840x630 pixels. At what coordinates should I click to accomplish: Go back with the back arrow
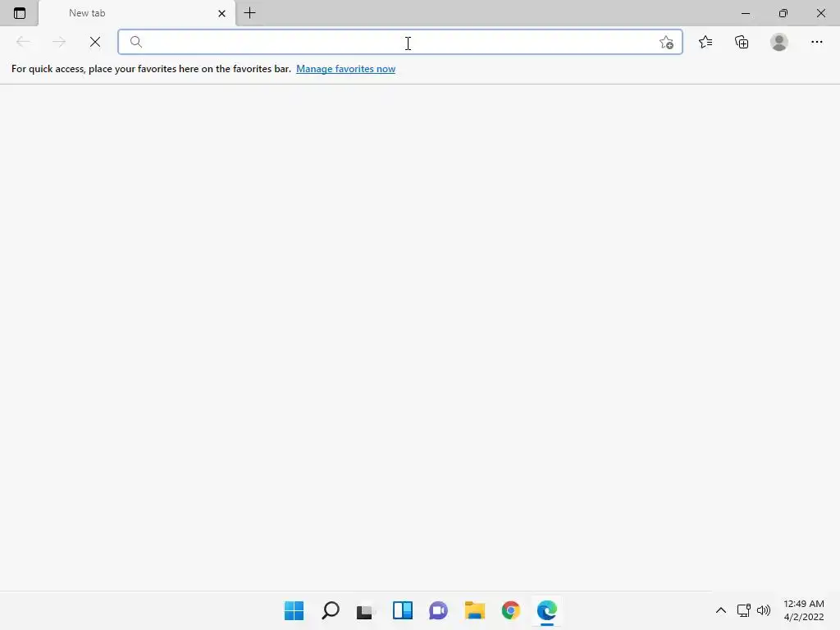pyautogui.click(x=23, y=42)
